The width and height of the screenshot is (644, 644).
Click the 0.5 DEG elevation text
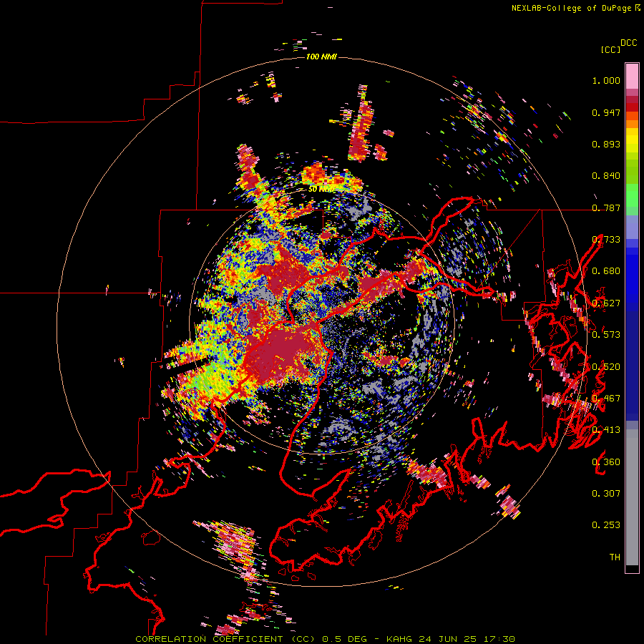click(x=343, y=639)
